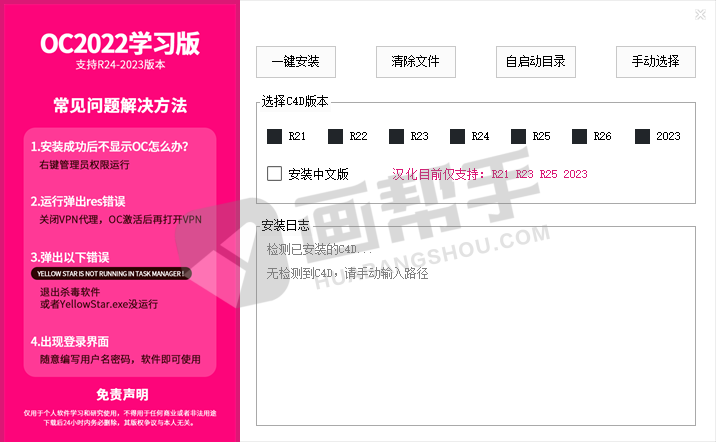Click question 3.弹出以下错误

[x=70, y=257]
